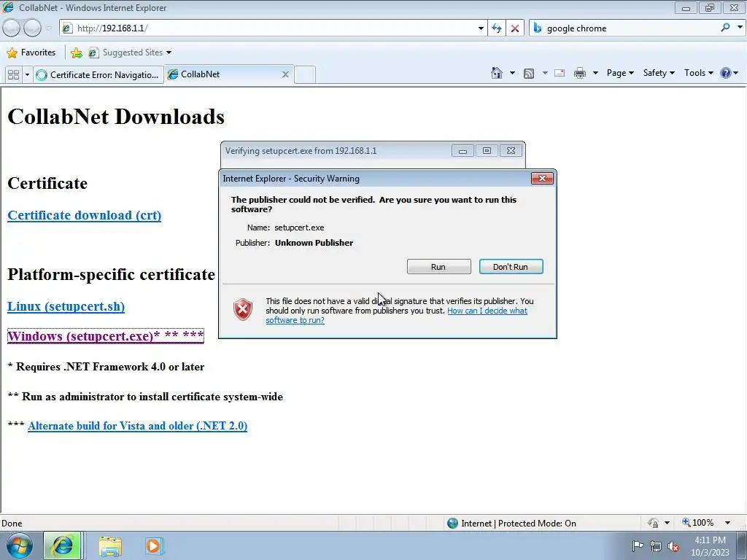The height and width of the screenshot is (560, 747).
Task: Open the search provider dropdown arrow
Action: pyautogui.click(x=740, y=28)
